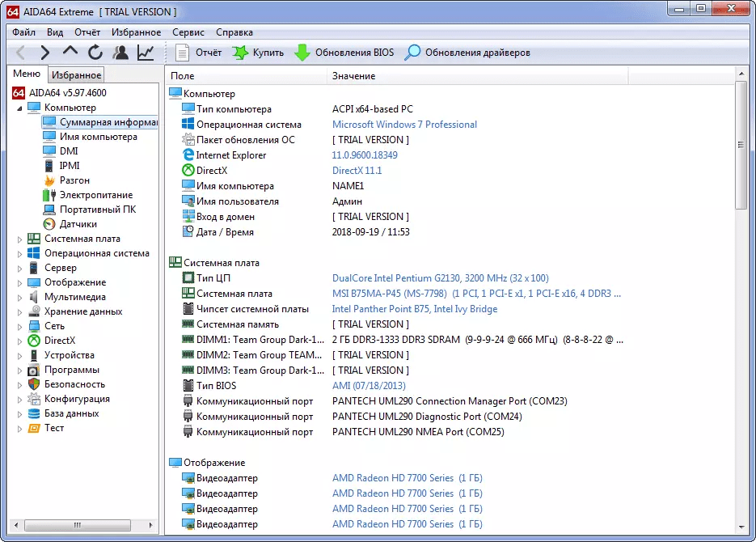The width and height of the screenshot is (756, 542).
Task: Click the scroll-down arrow of details pane
Action: 741,527
